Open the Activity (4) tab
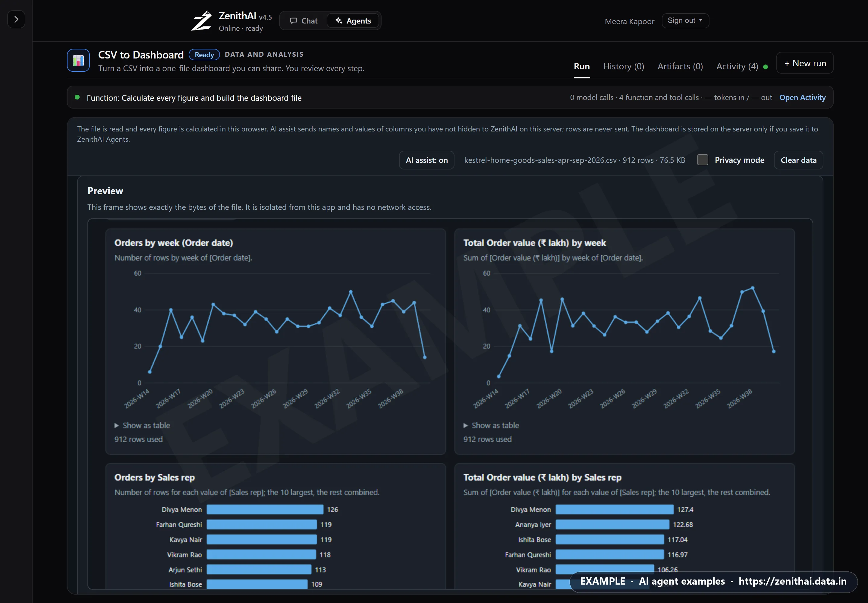Image resolution: width=868 pixels, height=603 pixels. coord(737,67)
